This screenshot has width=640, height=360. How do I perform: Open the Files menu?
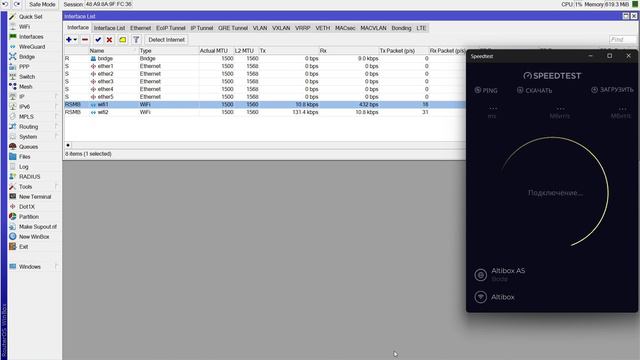pos(24,157)
